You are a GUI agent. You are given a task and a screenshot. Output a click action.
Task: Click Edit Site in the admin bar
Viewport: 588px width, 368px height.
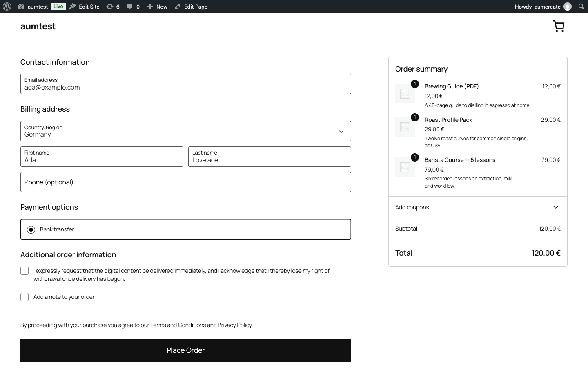coord(84,7)
